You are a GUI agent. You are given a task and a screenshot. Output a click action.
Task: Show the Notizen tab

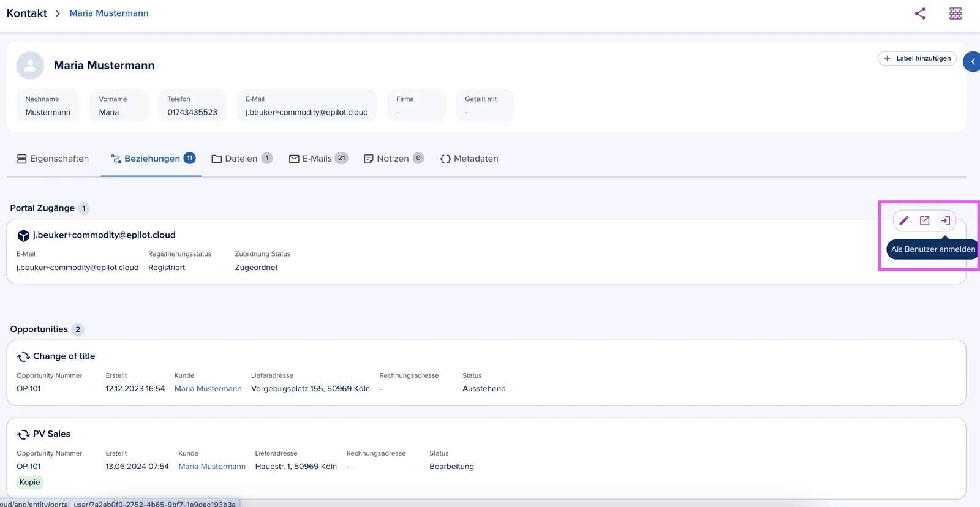point(394,159)
